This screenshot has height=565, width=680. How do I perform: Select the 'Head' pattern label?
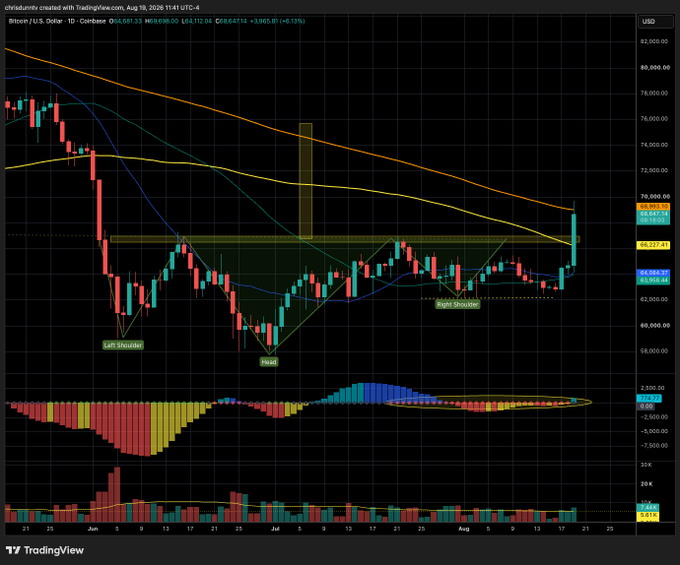point(269,362)
